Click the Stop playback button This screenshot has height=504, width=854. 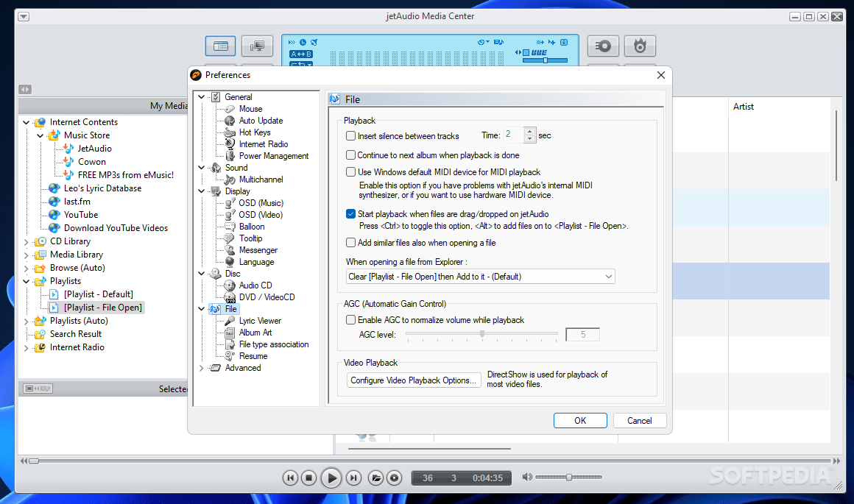point(308,478)
